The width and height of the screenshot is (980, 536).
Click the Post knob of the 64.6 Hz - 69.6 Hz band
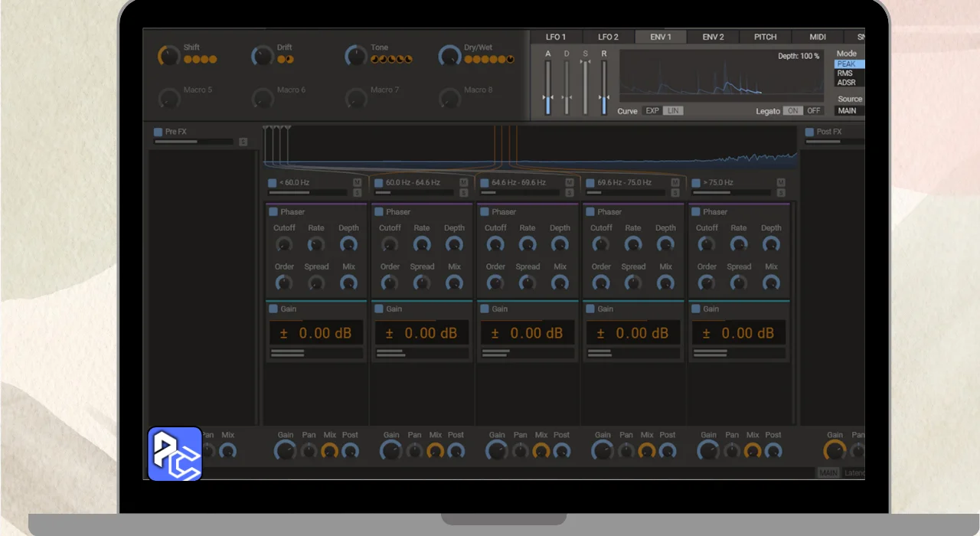pyautogui.click(x=561, y=451)
